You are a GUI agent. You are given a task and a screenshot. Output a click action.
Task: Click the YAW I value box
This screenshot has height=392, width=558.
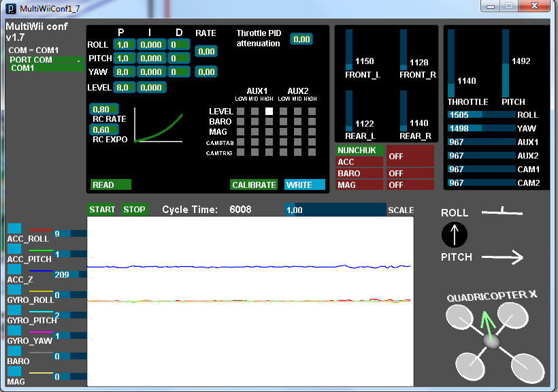[x=152, y=72]
